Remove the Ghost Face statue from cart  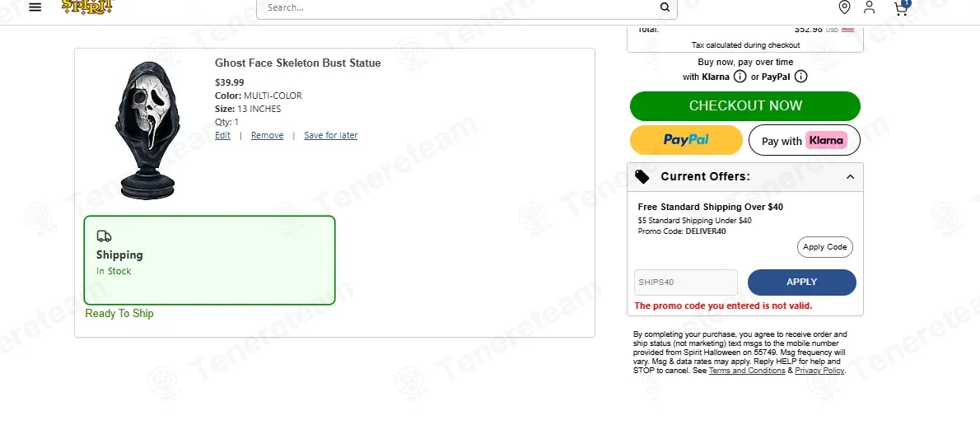click(268, 135)
